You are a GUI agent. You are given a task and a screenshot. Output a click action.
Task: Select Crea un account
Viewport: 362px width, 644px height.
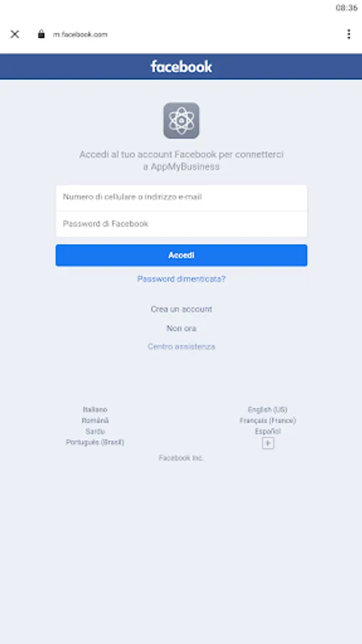tap(182, 309)
